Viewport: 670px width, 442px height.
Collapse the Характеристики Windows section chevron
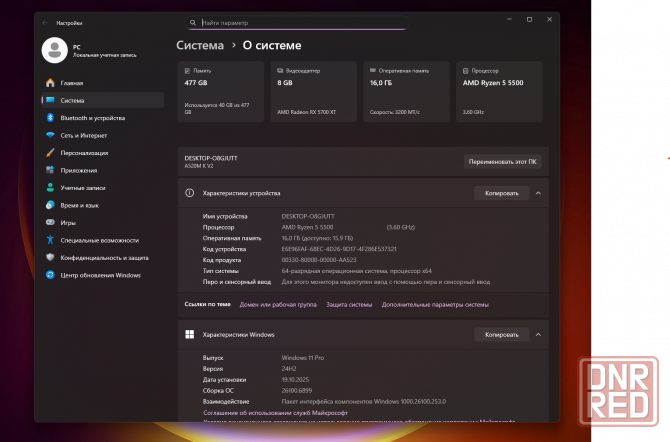538,335
